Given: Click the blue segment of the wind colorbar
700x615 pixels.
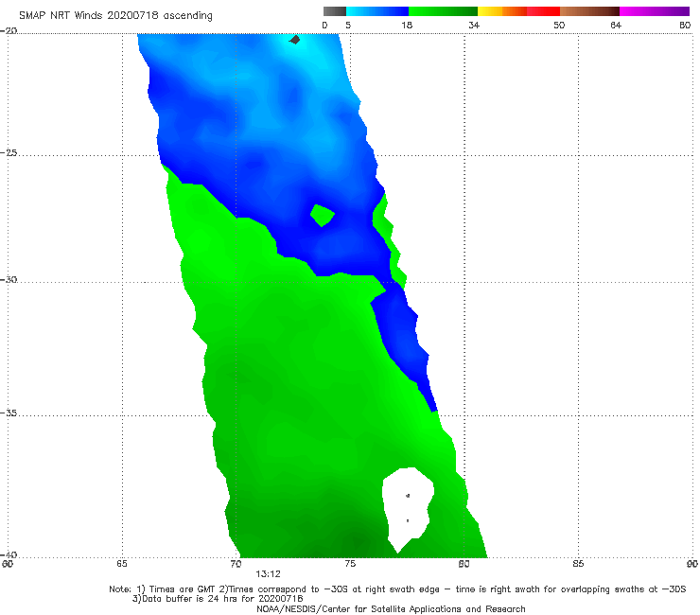Looking at the screenshot, I should point(377,11).
